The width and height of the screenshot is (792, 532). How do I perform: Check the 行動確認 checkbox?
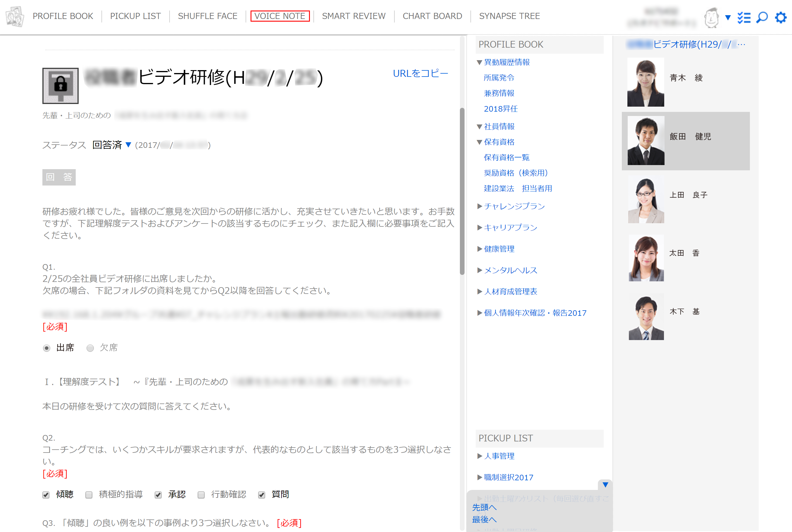click(x=201, y=495)
